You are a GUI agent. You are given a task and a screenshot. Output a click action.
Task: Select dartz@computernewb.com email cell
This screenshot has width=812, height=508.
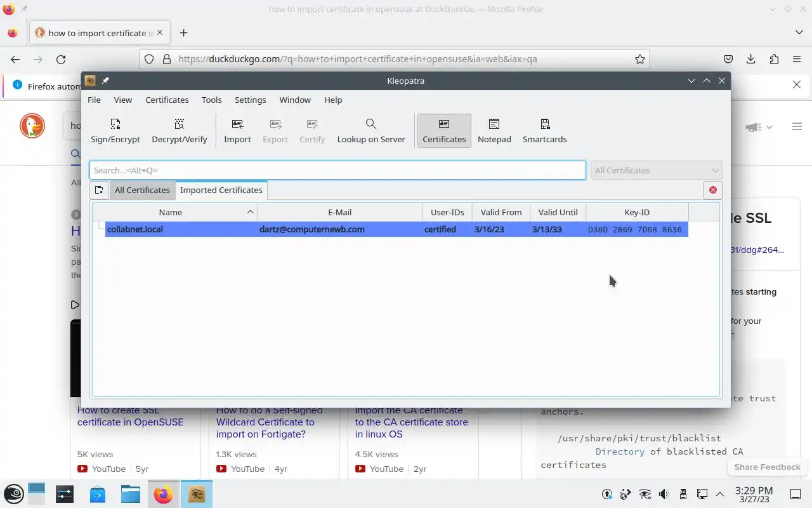(312, 229)
